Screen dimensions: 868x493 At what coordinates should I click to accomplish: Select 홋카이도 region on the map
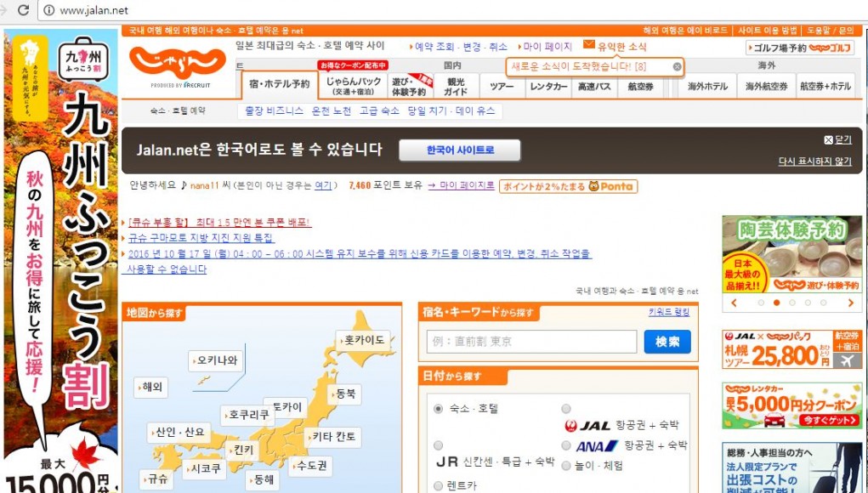pos(363,340)
